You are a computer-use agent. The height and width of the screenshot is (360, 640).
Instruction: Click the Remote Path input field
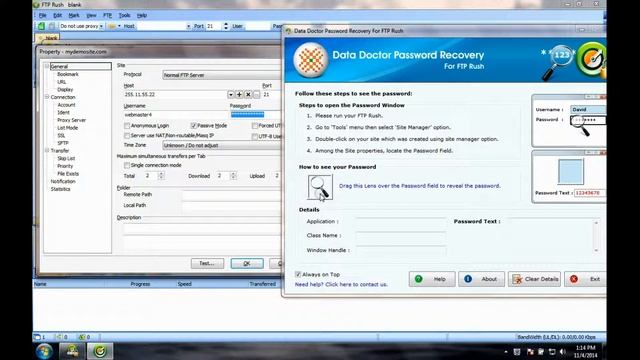click(231, 195)
